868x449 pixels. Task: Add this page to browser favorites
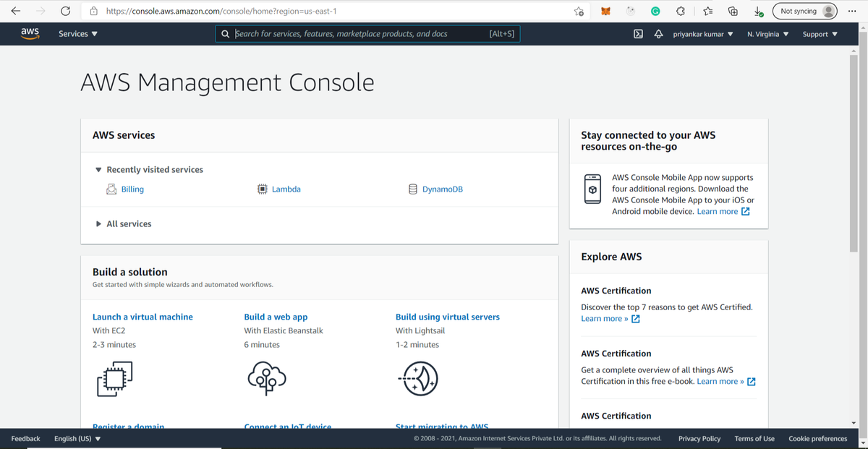point(579,12)
